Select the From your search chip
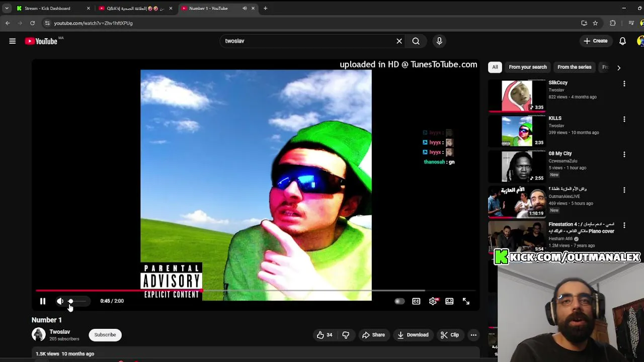 coord(527,67)
